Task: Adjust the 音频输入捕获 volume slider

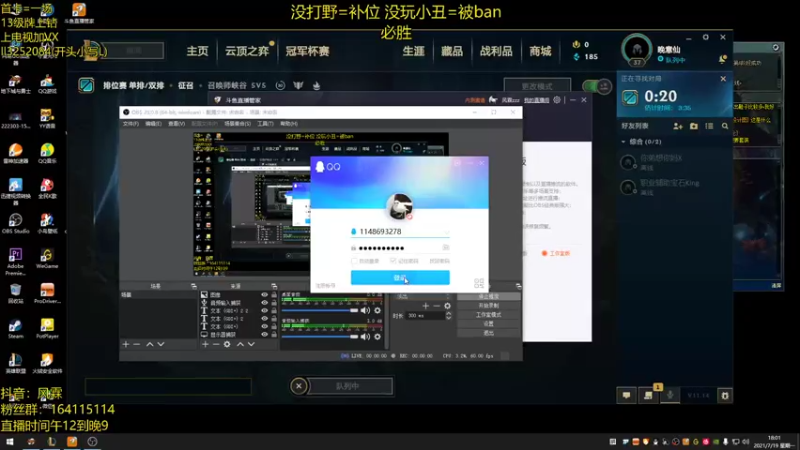Action: tap(320, 337)
